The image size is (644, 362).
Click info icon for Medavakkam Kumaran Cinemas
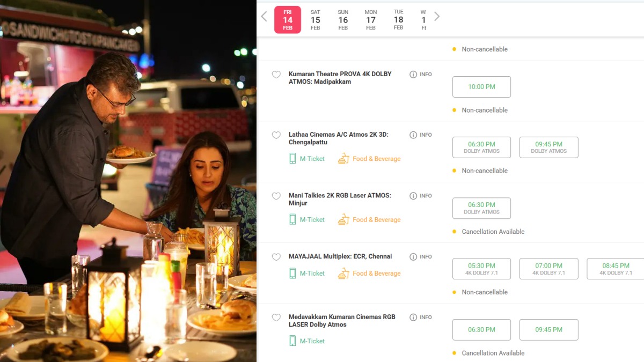413,317
